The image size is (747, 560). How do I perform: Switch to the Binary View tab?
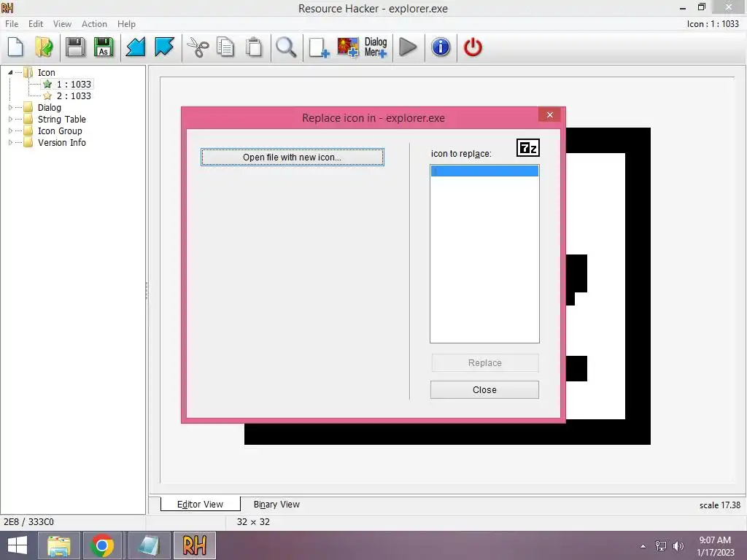point(276,505)
